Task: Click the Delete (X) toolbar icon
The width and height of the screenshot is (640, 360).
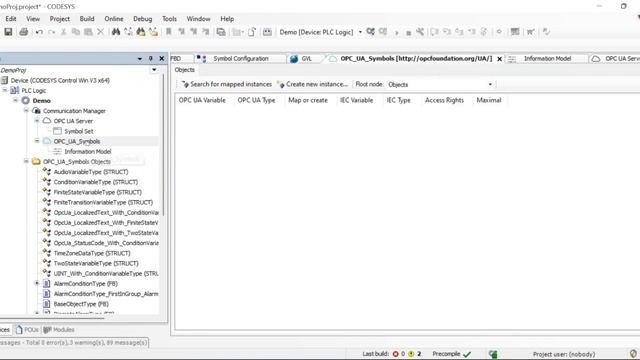Action: 100,32
